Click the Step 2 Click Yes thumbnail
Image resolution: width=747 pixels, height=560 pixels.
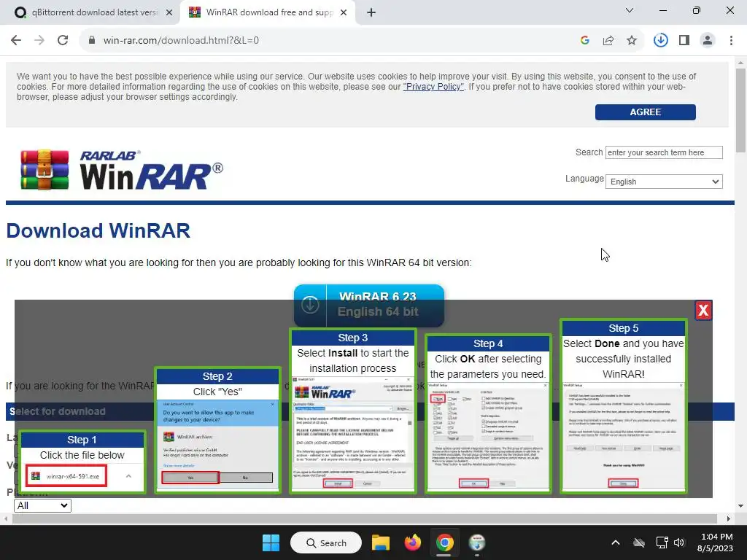217,429
